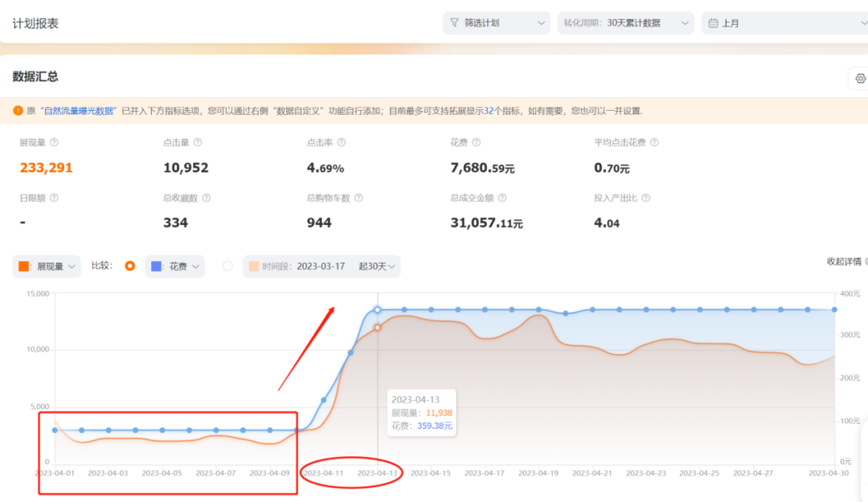Open the 展现量 metric selector dropdown
Image resolution: width=868 pixels, height=502 pixels.
[x=47, y=267]
